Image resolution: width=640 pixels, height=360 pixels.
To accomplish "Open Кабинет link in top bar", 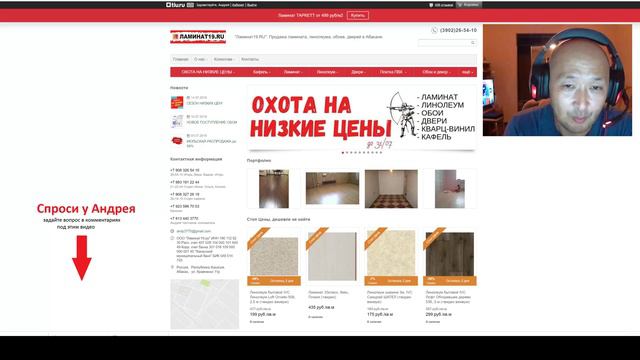I will point(238,5).
